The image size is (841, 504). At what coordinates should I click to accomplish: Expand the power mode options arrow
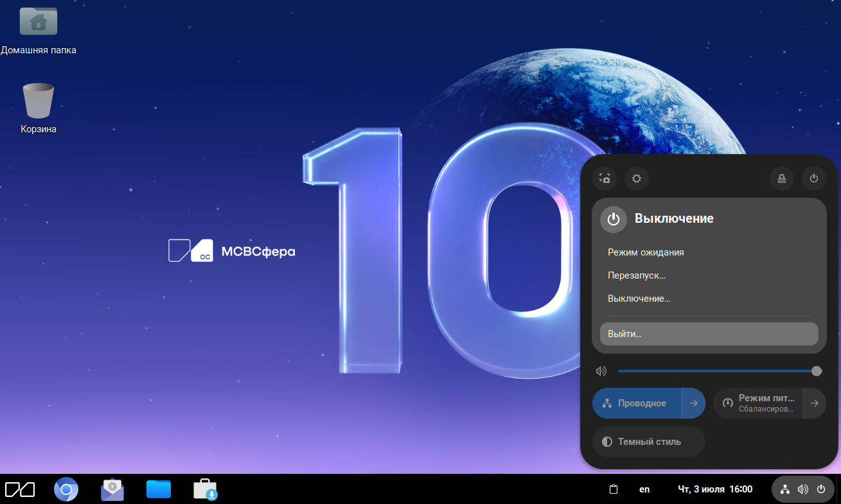(x=814, y=403)
